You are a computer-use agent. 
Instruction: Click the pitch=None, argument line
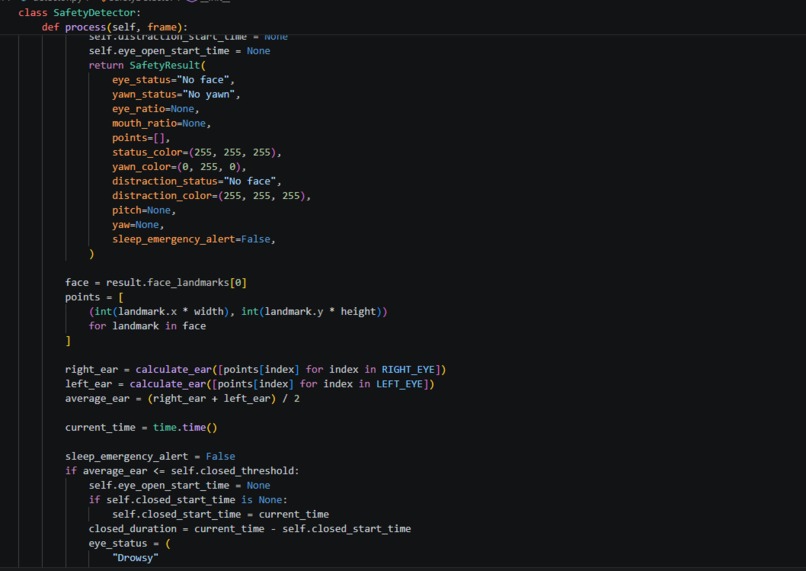(x=144, y=210)
